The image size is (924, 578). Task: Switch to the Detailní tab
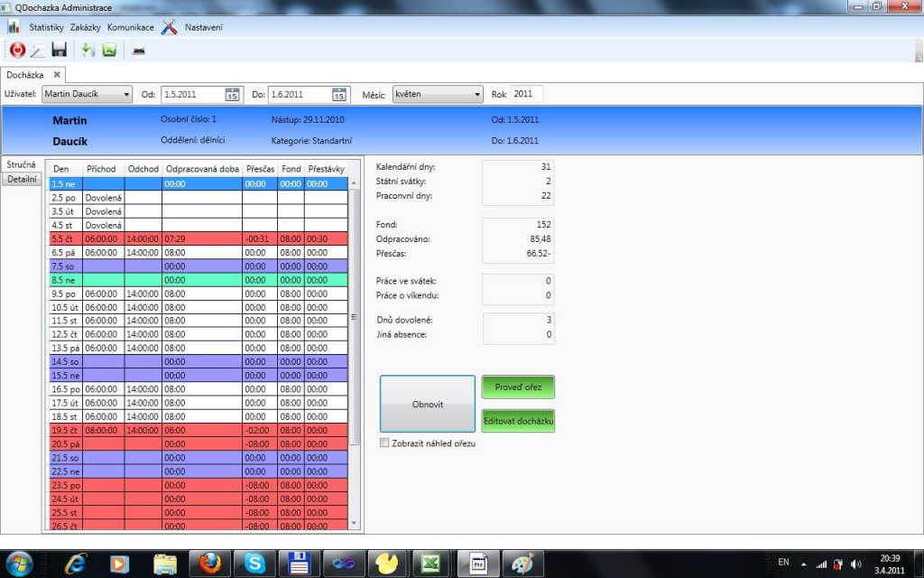pos(23,180)
